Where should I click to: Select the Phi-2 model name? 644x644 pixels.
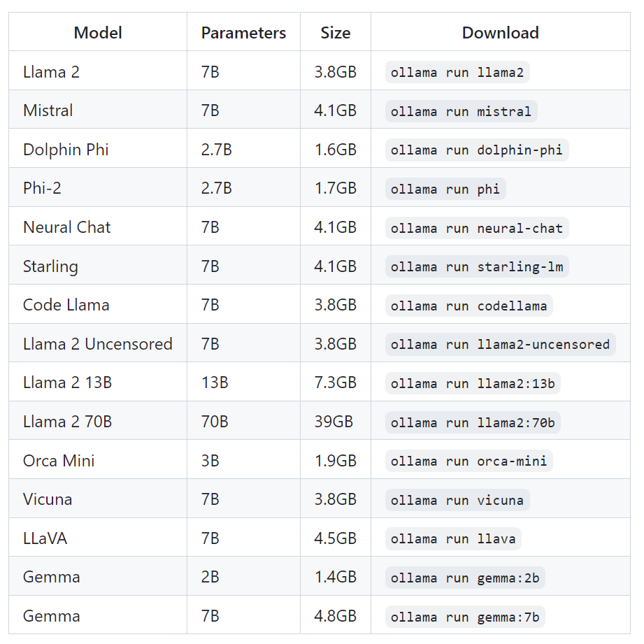pos(42,188)
